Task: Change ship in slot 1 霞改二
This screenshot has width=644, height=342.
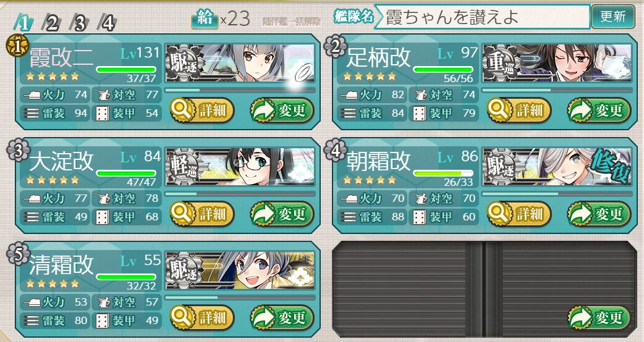Action: click(282, 111)
